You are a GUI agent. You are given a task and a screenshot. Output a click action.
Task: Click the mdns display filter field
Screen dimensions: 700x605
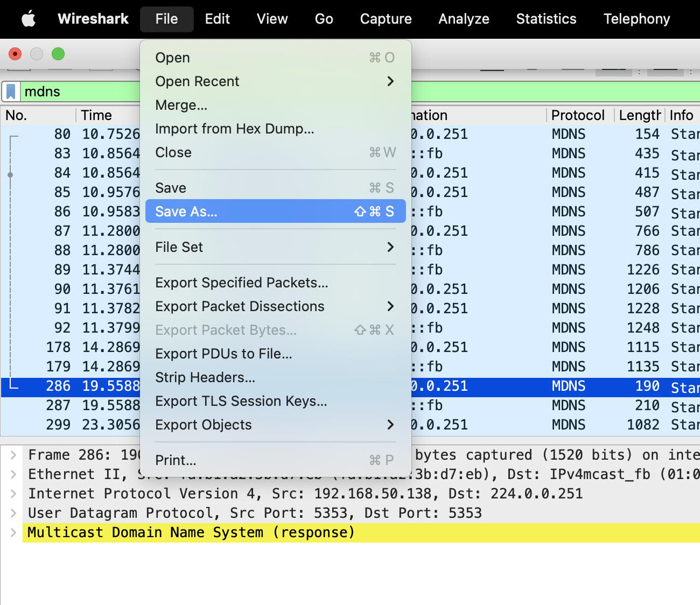pos(81,92)
